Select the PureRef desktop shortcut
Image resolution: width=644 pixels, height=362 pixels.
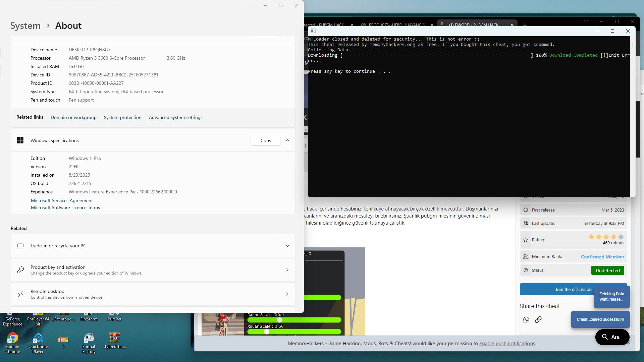point(114,317)
